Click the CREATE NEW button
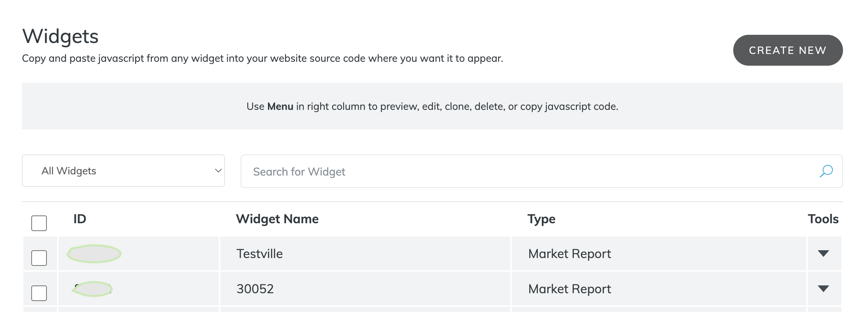Viewport: 868px width, 312px height. point(788,50)
